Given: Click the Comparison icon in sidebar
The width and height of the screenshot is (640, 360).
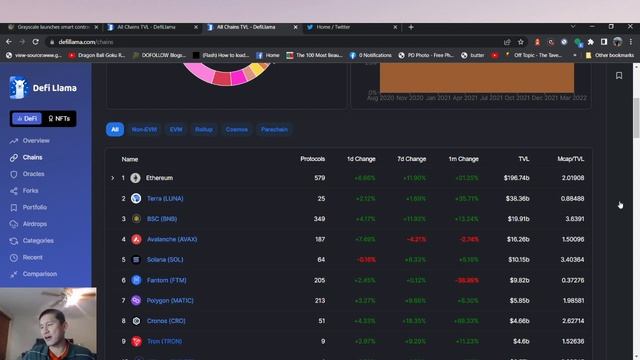Looking at the screenshot, I should point(14,274).
